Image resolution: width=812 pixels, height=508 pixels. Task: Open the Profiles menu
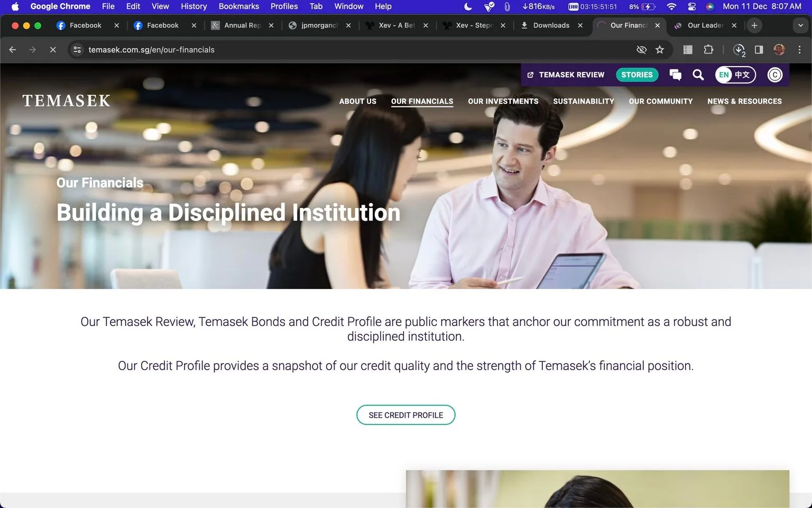pos(284,6)
